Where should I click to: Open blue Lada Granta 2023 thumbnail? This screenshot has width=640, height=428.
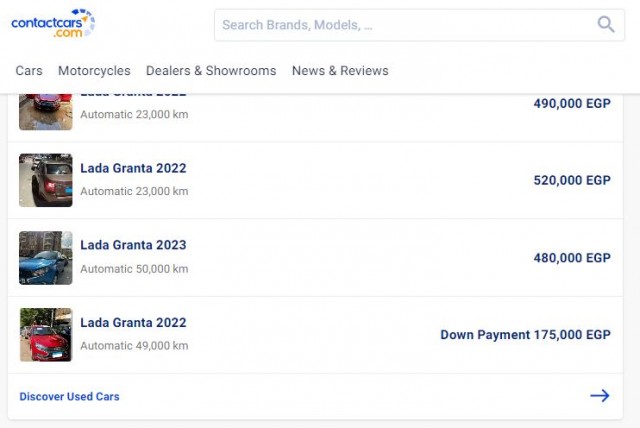(46, 258)
